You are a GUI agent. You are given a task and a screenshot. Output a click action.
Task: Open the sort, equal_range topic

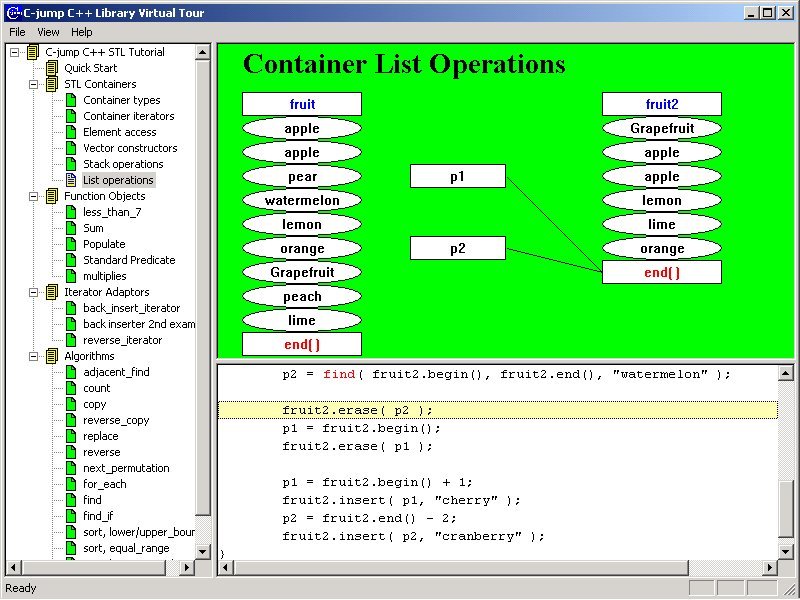click(x=126, y=548)
